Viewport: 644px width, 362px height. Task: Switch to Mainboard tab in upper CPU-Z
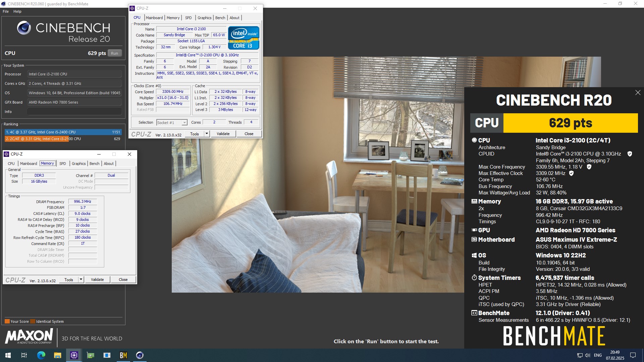pos(154,18)
